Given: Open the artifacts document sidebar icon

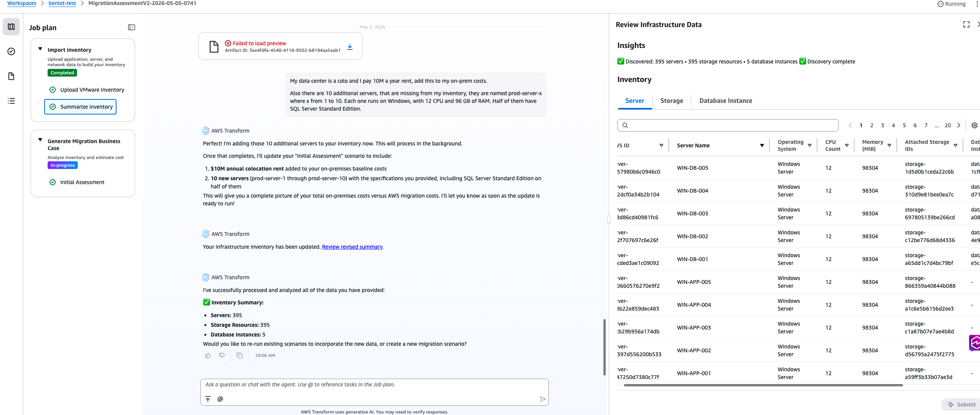Looking at the screenshot, I should click(x=11, y=76).
